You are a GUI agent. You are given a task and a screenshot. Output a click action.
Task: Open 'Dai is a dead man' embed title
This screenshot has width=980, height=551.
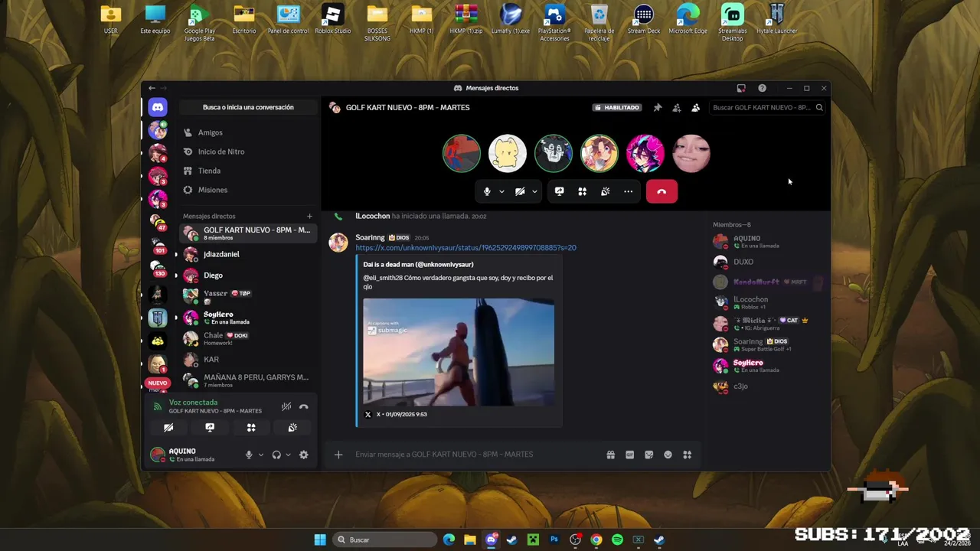(x=418, y=265)
